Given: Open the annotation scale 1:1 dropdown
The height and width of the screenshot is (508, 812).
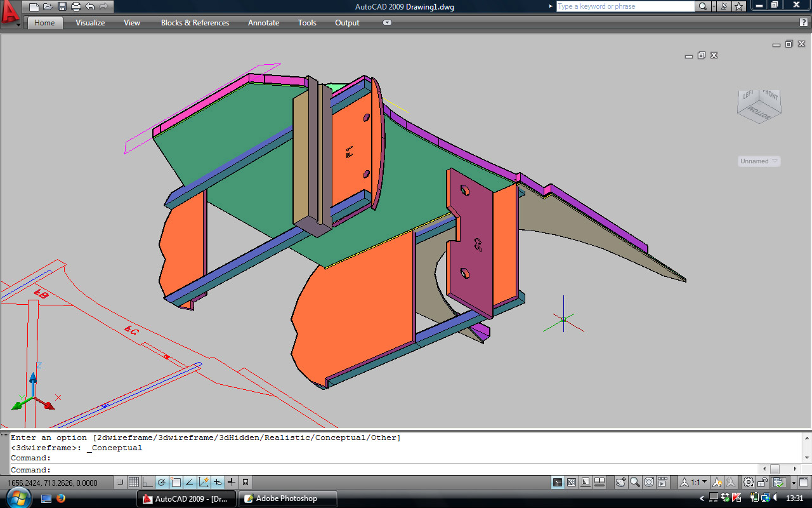Looking at the screenshot, I should [x=699, y=482].
